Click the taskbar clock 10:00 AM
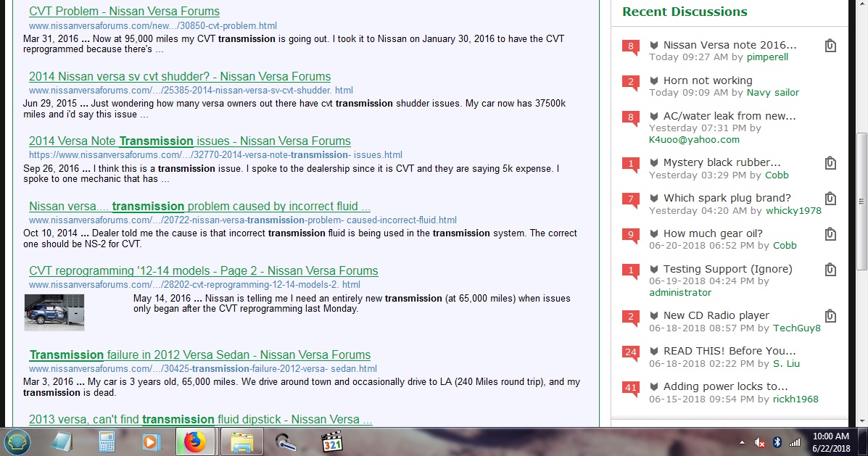868x456 pixels. pyautogui.click(x=831, y=436)
